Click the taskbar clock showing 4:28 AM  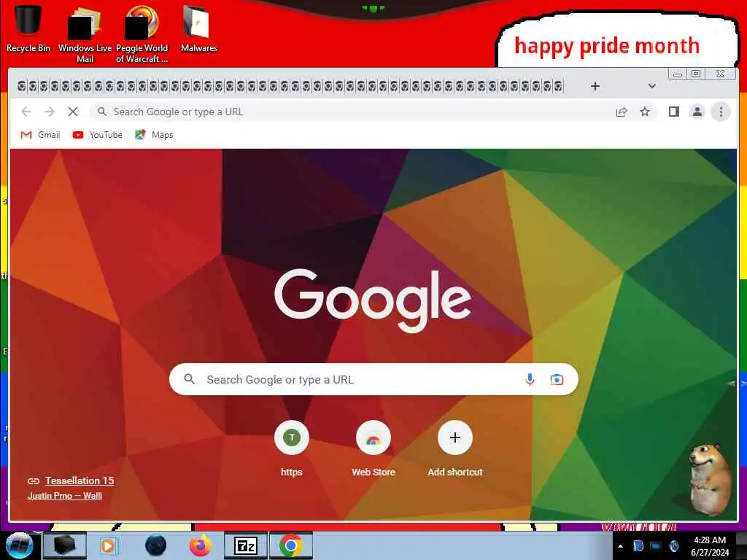[710, 546]
